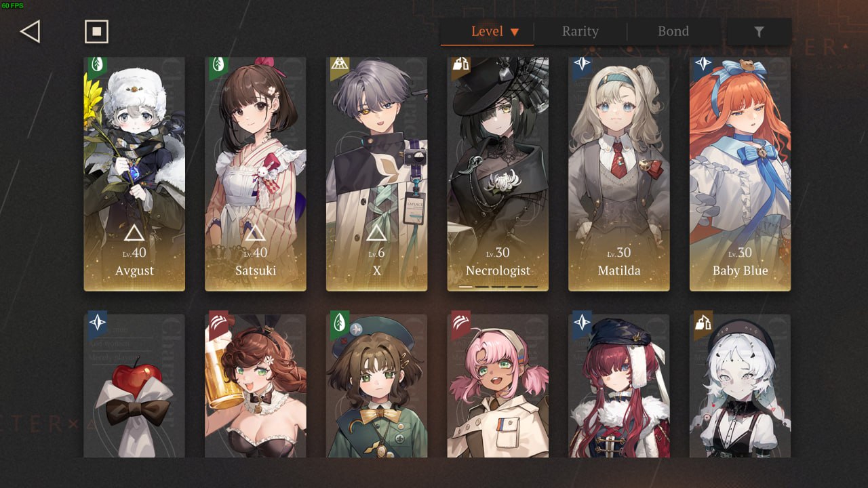The image size is (868, 488).
Task: Go back with the triangle arrow
Action: point(31,31)
